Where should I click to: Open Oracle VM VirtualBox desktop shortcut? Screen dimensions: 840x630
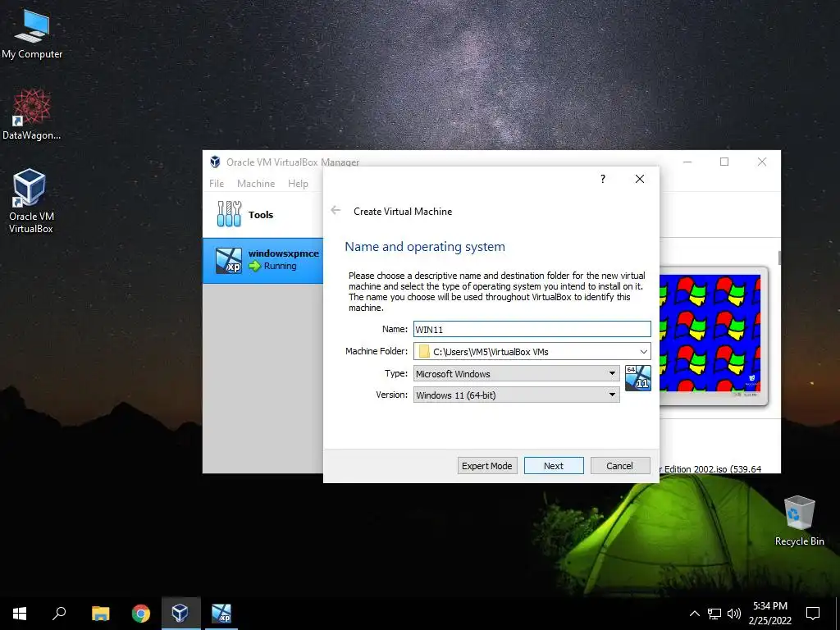(30, 200)
